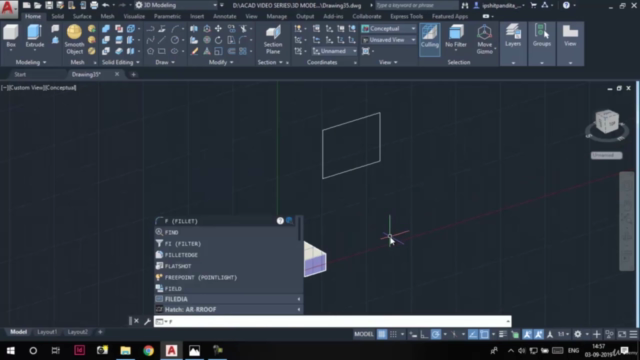Expand the Solid Editing panel
Image resolution: width=640 pixels, height=360 pixels.
(x=121, y=62)
